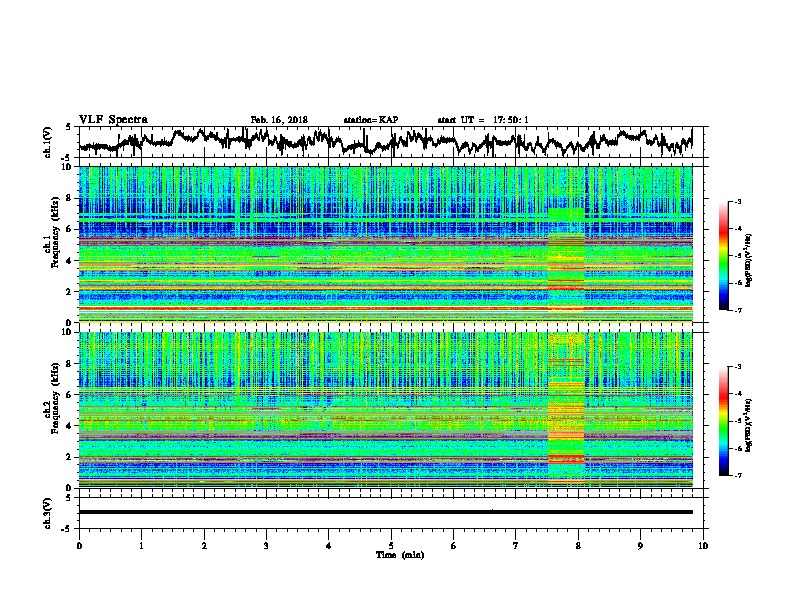Click tick label "7" on the Time axis
Viewport: 792px width, 612px height.
516,546
